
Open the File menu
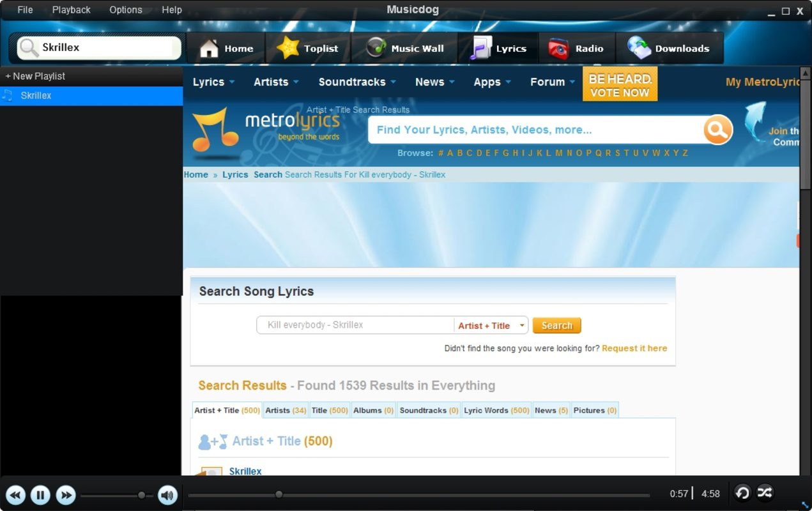[25, 10]
